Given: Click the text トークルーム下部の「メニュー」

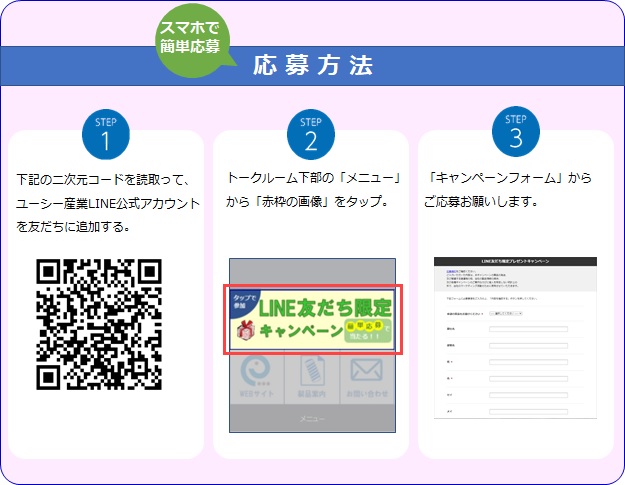Looking at the screenshot, I should click(313, 178).
